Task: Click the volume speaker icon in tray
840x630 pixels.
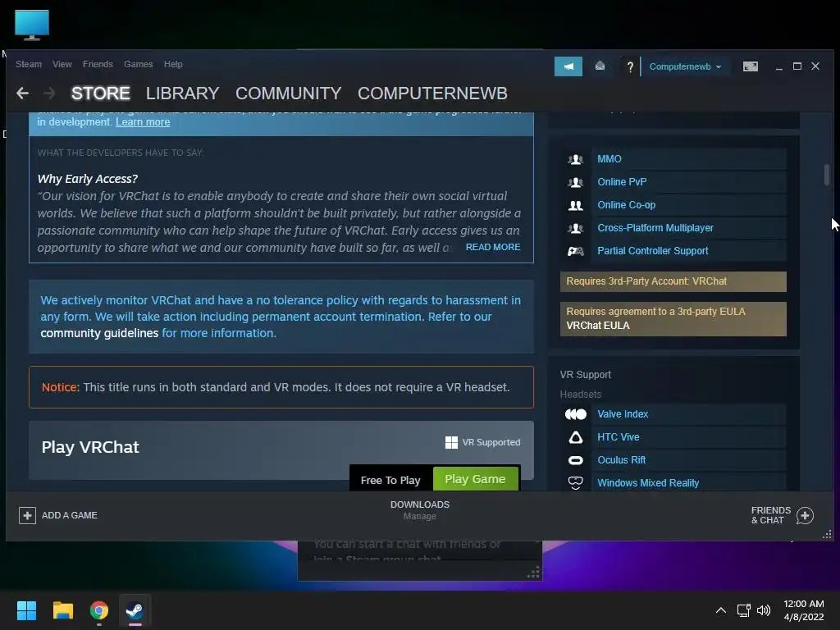Action: coord(764,610)
